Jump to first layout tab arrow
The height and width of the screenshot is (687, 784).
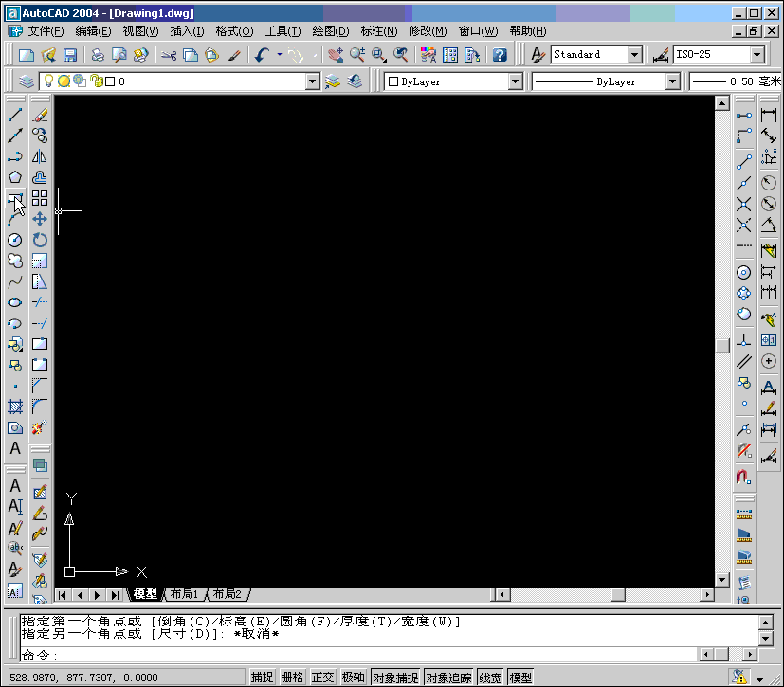pyautogui.click(x=63, y=595)
